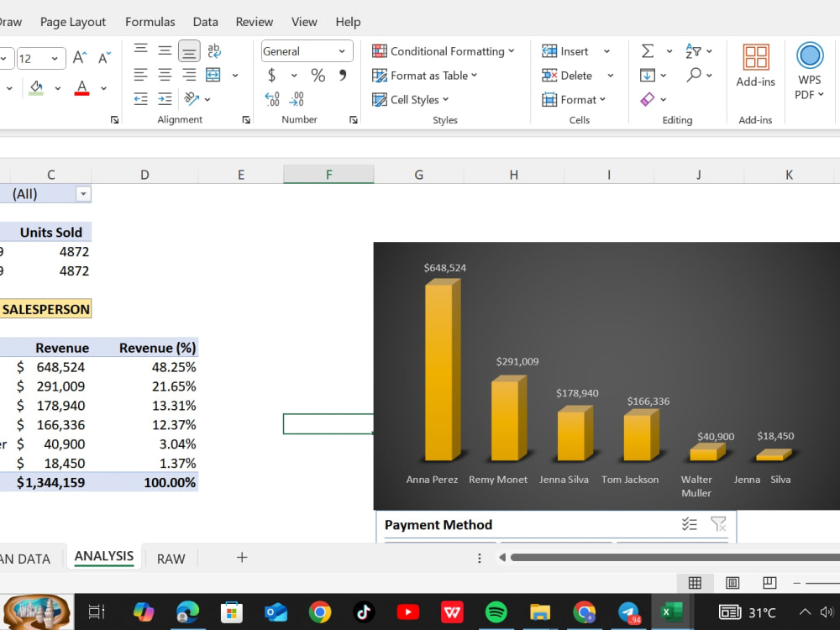The image size is (840, 630).
Task: Open the Review ribbon tab
Action: pos(255,22)
